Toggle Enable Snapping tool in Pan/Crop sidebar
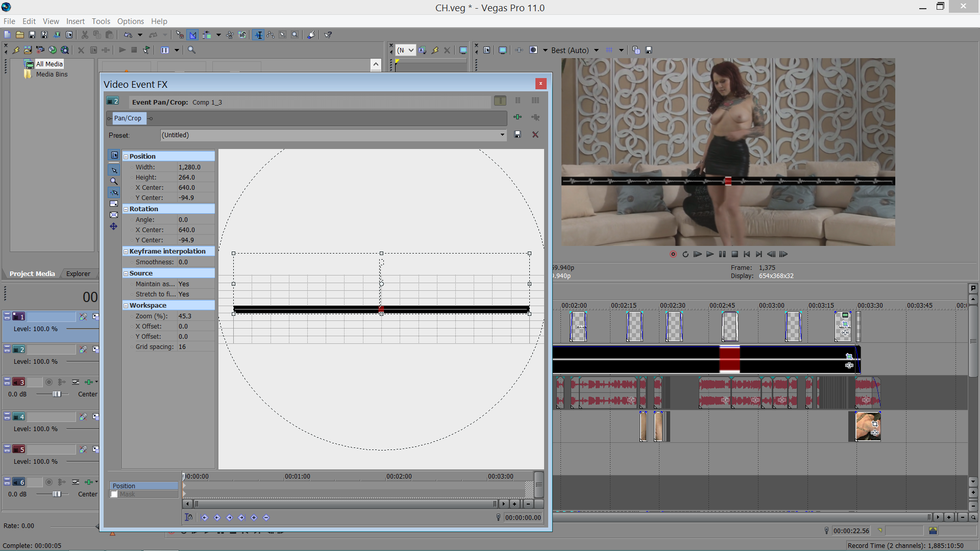980x551 pixels. 114,192
